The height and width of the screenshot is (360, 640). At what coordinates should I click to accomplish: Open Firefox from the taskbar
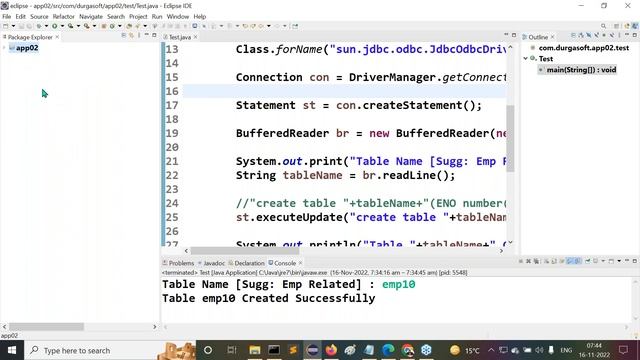(331, 350)
